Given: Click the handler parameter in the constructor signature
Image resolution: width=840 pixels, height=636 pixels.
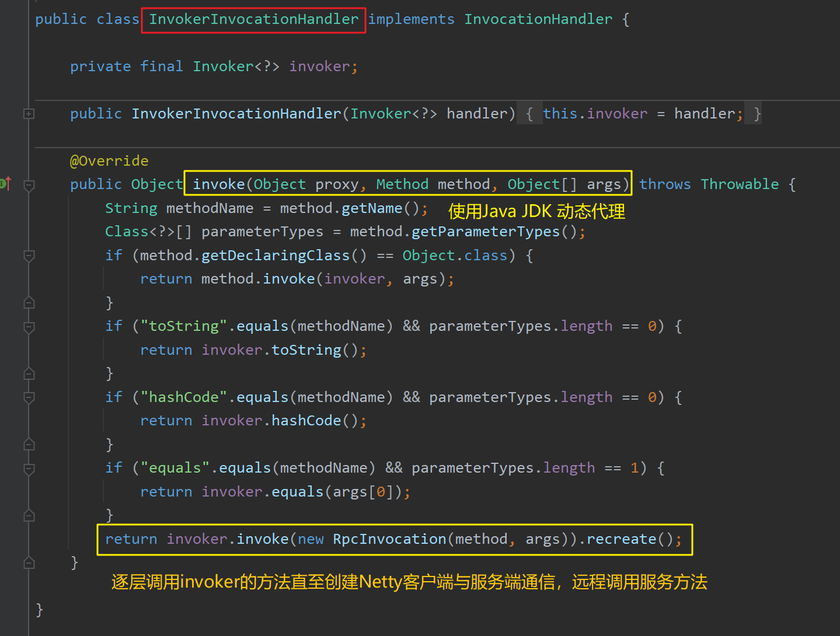Looking at the screenshot, I should click(x=477, y=114).
